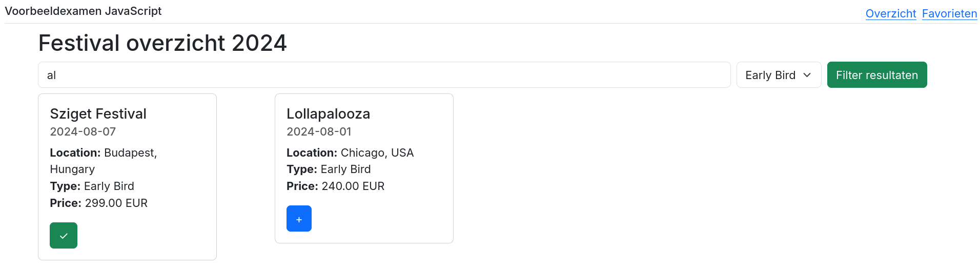This screenshot has height=266, width=980.
Task: Add Lollapalooza using the blue plus button
Action: click(x=299, y=219)
